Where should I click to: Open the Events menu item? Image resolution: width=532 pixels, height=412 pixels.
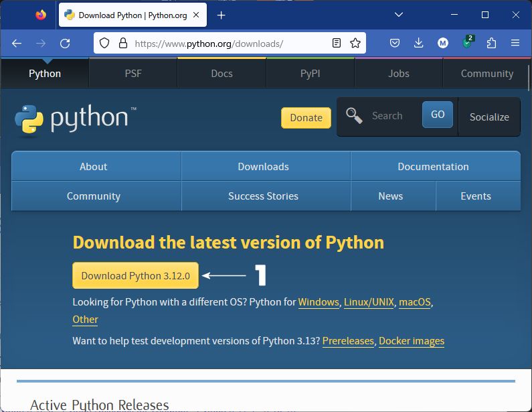point(478,196)
